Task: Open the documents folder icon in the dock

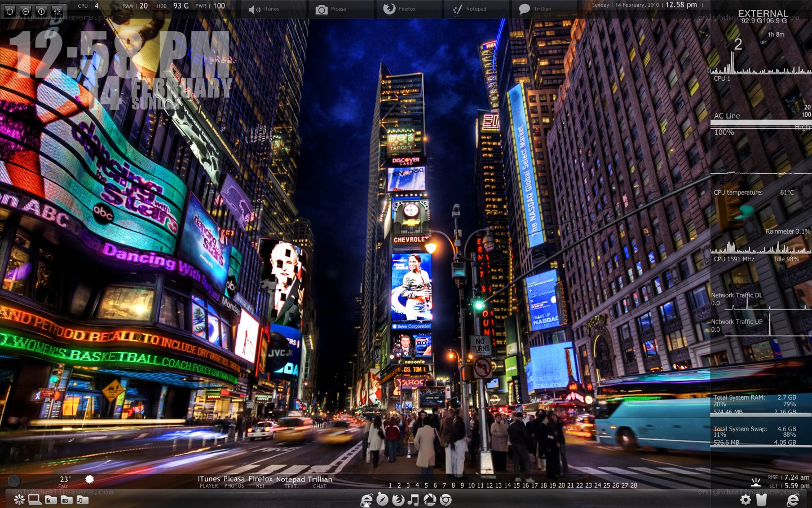Action: (x=51, y=500)
